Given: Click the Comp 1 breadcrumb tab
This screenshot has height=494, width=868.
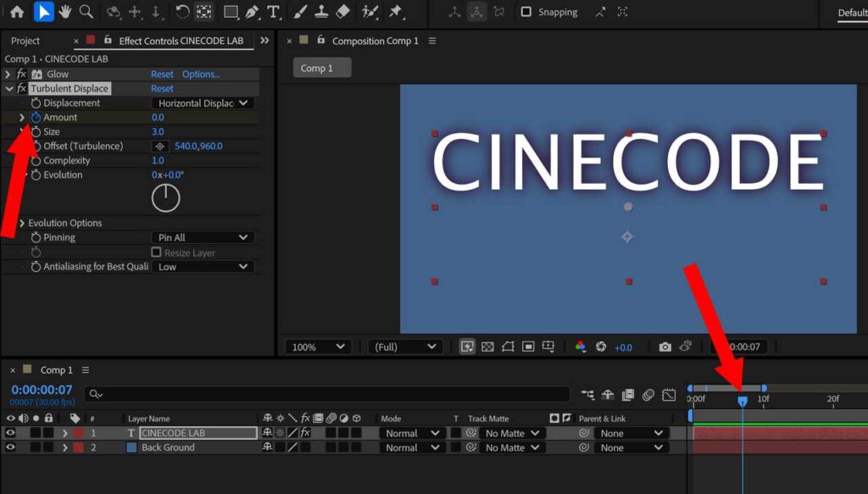Looking at the screenshot, I should pyautogui.click(x=321, y=68).
